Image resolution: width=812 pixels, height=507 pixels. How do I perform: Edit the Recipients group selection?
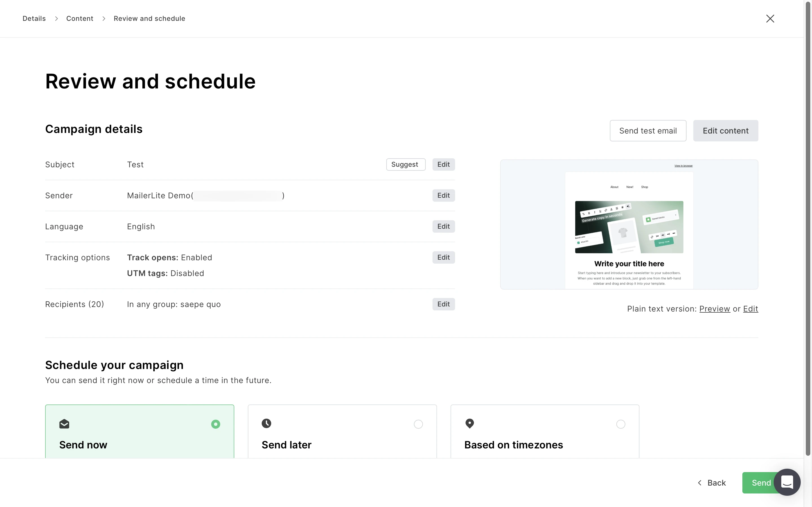click(x=443, y=304)
